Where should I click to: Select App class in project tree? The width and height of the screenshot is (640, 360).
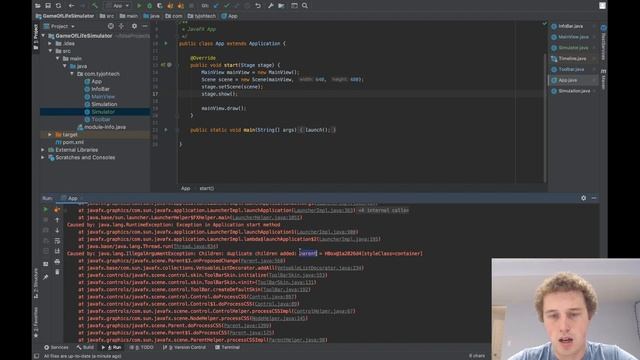coord(93,81)
